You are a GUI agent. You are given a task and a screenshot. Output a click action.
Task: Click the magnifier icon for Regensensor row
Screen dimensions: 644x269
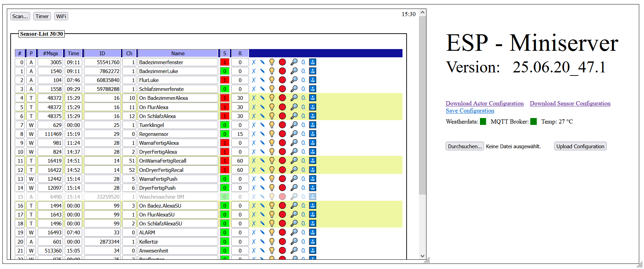pyautogui.click(x=294, y=134)
